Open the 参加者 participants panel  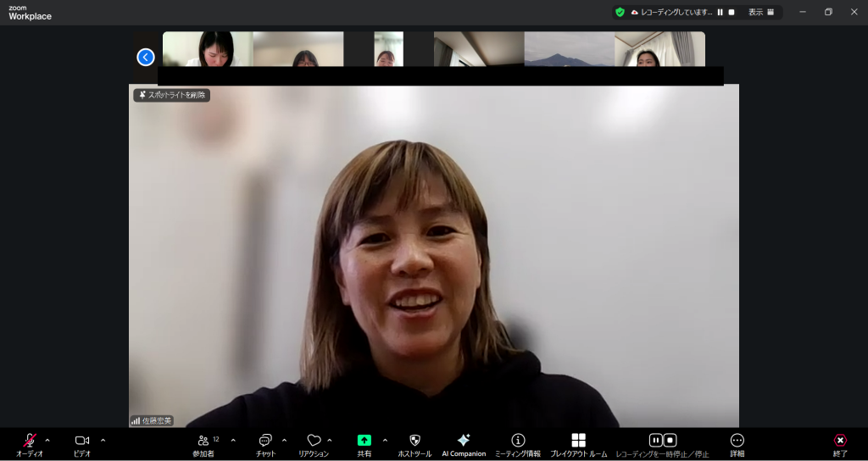click(203, 441)
